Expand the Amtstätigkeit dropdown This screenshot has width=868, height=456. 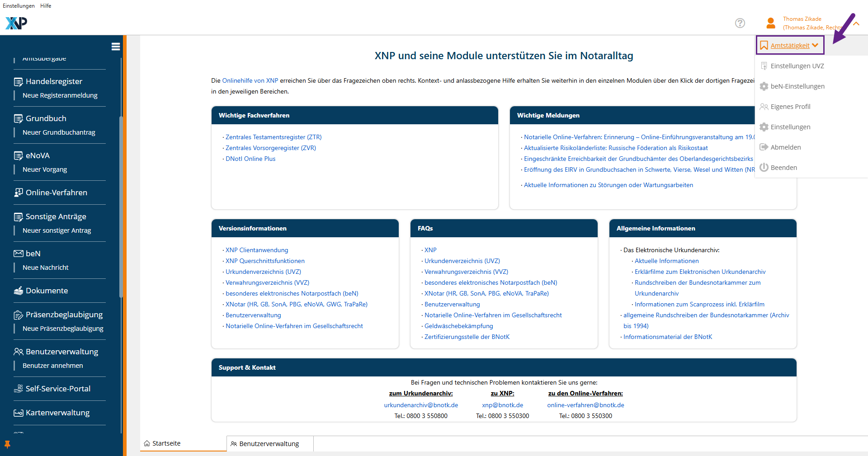pos(790,46)
